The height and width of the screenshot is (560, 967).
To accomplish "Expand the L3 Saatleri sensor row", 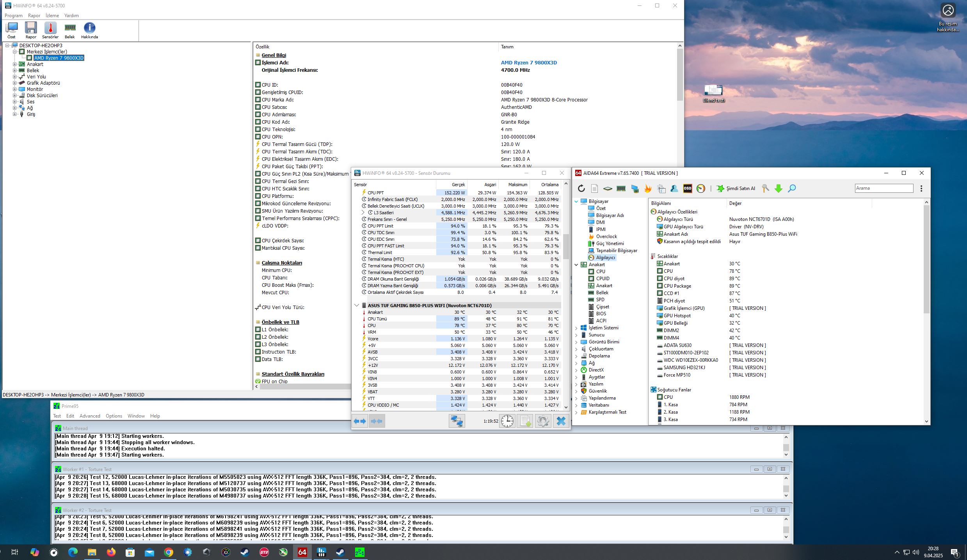I will click(x=363, y=213).
